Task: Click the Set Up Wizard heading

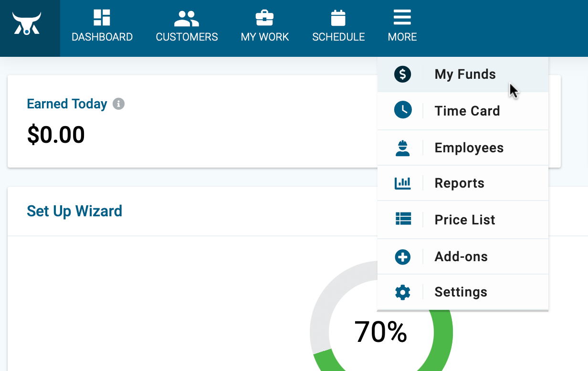Action: [x=74, y=211]
